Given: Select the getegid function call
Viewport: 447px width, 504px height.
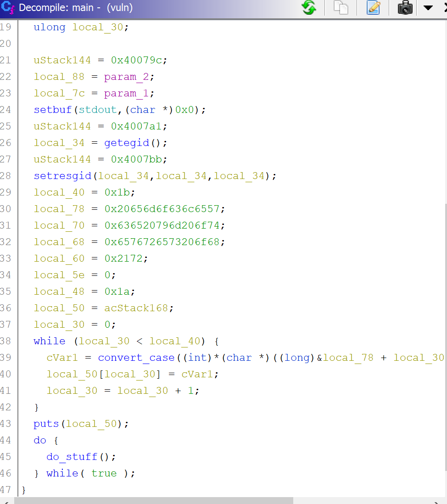Looking at the screenshot, I should click(127, 143).
